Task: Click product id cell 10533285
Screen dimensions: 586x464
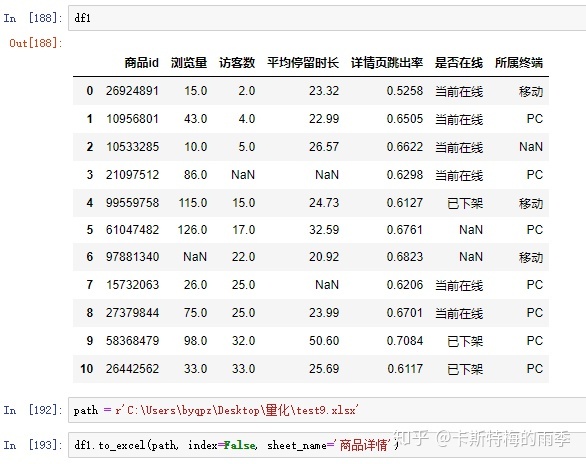Action: (x=132, y=147)
